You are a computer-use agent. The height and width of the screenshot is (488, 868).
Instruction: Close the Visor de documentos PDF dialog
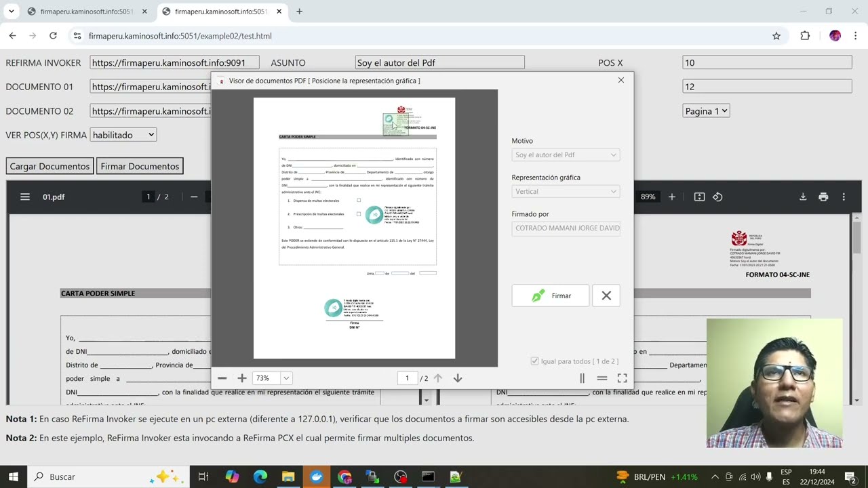(x=620, y=80)
